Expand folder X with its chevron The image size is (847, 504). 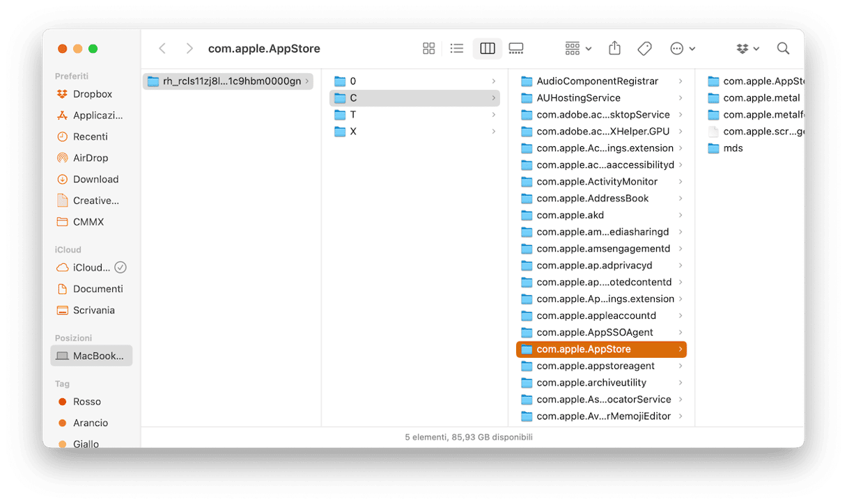[494, 131]
